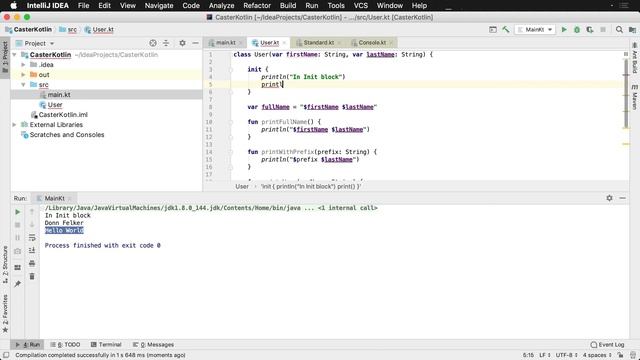The image size is (640, 360).
Task: Open Search Everywhere magnifier icon
Action: point(619,29)
